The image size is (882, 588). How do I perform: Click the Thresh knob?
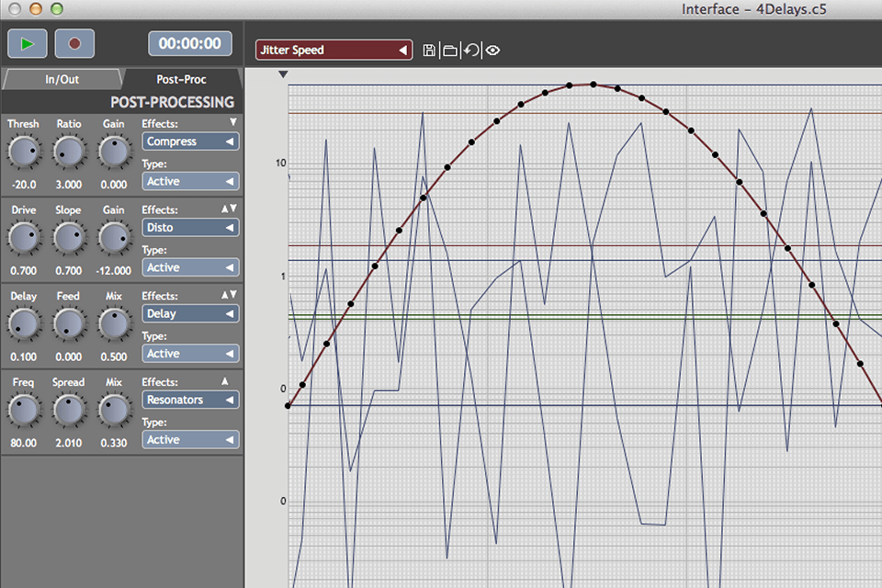pyautogui.click(x=24, y=152)
